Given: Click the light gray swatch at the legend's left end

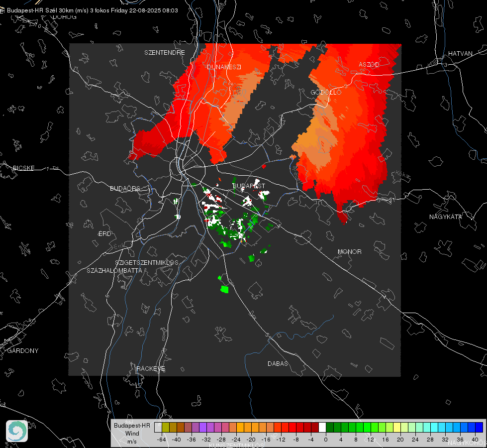Looking at the screenshot, I should tap(158, 427).
